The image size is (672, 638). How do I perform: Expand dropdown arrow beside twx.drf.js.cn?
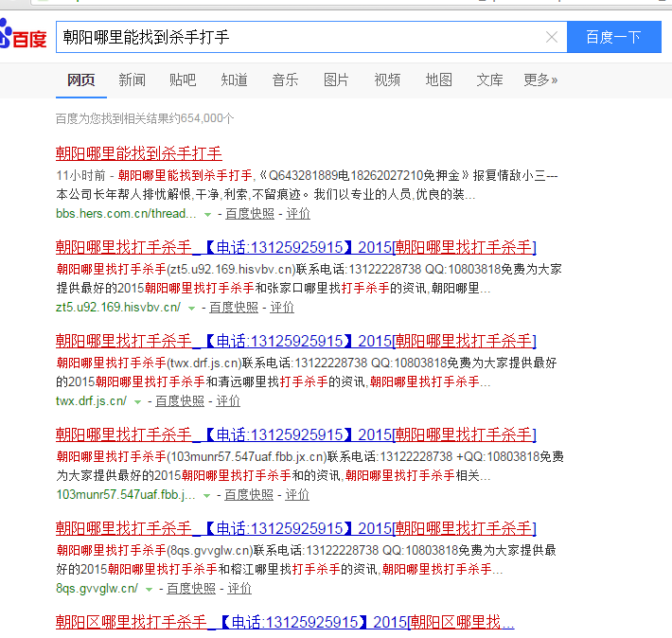tap(137, 402)
